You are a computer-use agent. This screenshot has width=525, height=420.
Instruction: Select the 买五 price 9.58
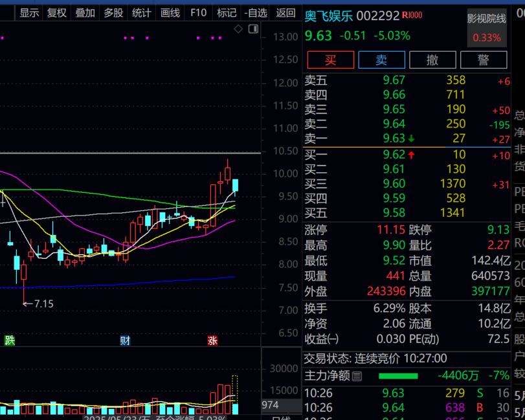[394, 213]
